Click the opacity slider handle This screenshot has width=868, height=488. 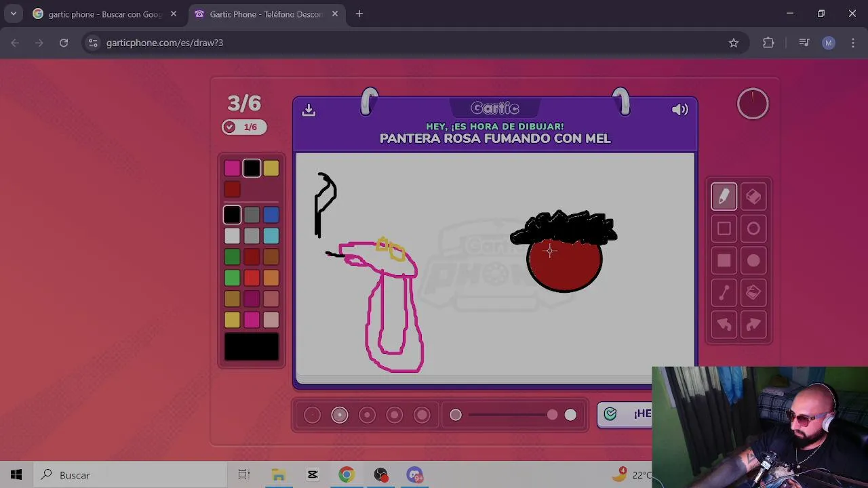(x=553, y=415)
